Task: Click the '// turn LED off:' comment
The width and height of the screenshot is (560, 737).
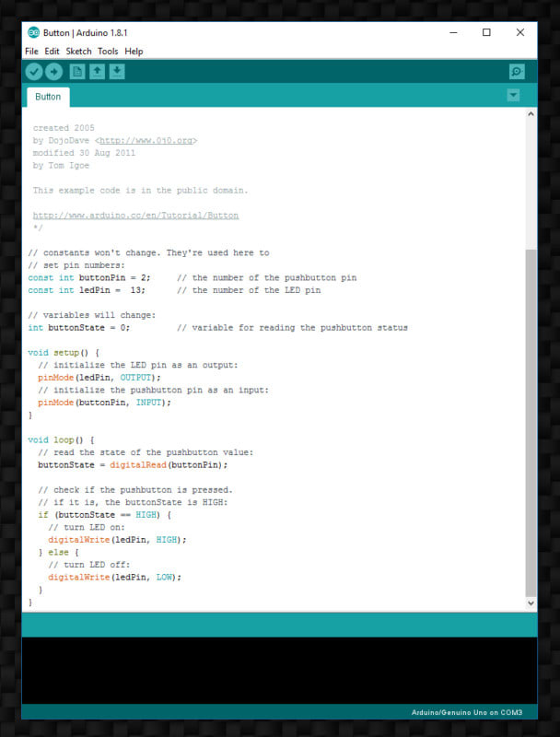Action: coord(88,565)
